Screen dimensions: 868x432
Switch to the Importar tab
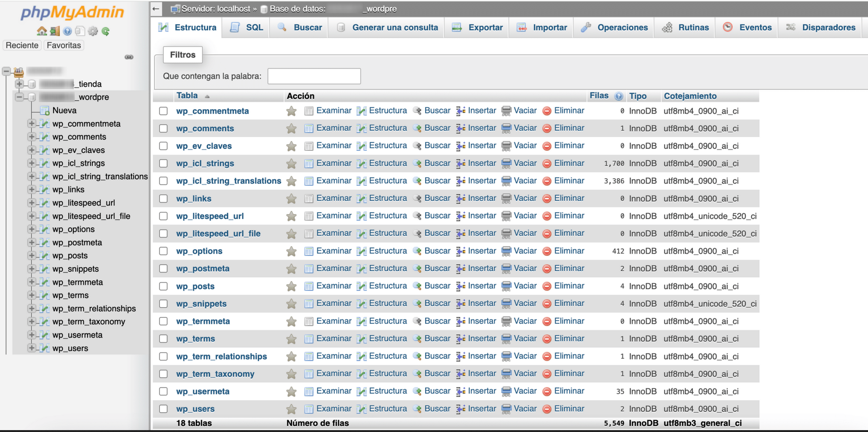coord(542,27)
